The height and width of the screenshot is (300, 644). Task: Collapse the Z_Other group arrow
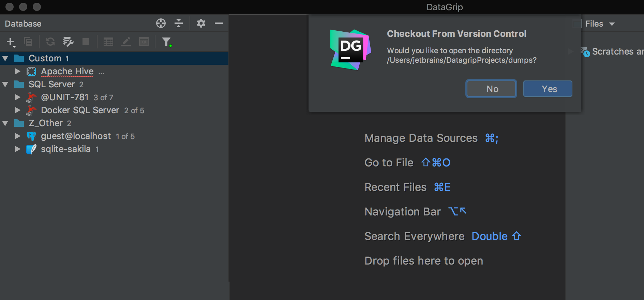pyautogui.click(x=5, y=123)
